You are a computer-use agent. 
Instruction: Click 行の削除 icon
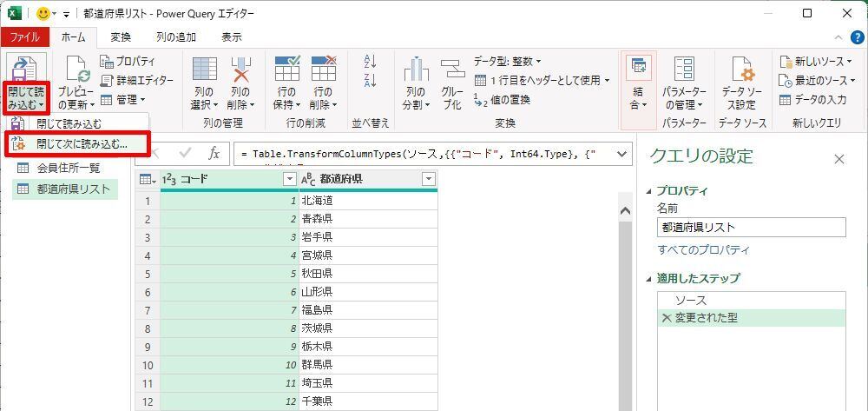click(x=323, y=70)
